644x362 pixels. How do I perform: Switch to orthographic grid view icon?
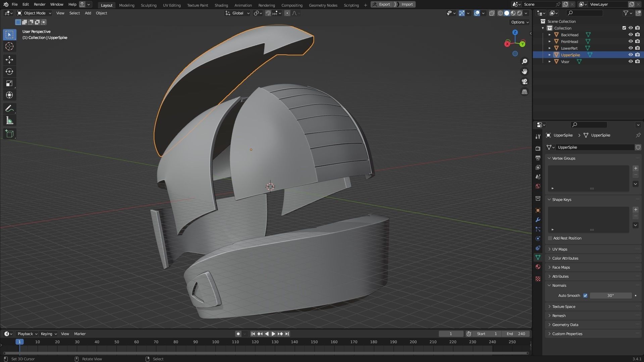point(524,92)
